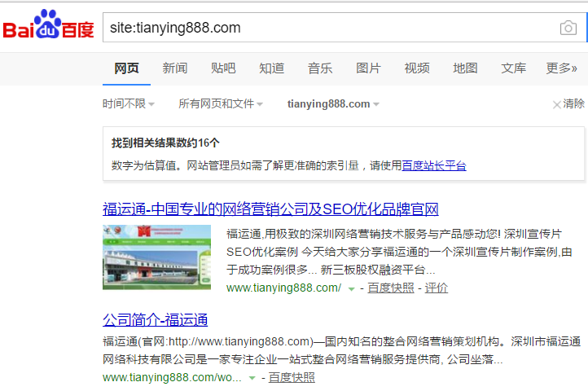588x391 pixels.
Task: Open the 音乐 tab
Action: [320, 68]
